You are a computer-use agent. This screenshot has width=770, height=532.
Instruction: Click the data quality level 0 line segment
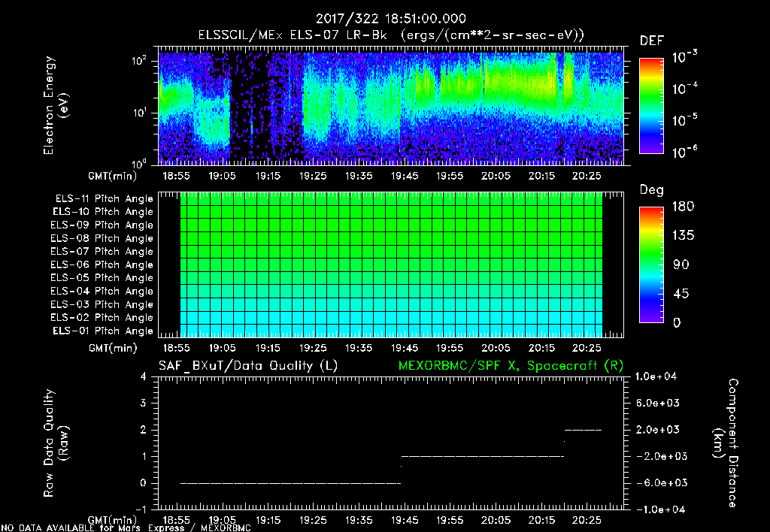coord(291,483)
